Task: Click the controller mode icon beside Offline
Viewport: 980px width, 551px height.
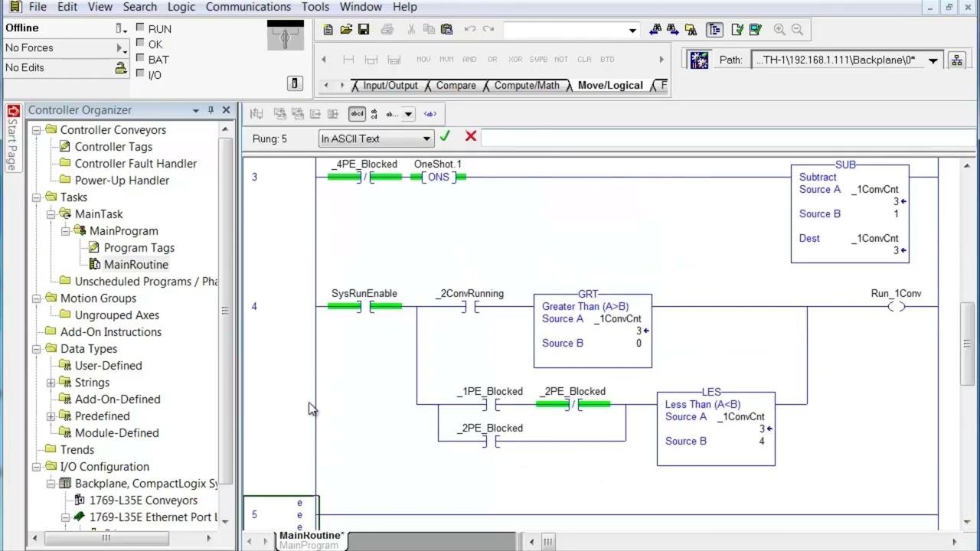Action: tap(120, 28)
